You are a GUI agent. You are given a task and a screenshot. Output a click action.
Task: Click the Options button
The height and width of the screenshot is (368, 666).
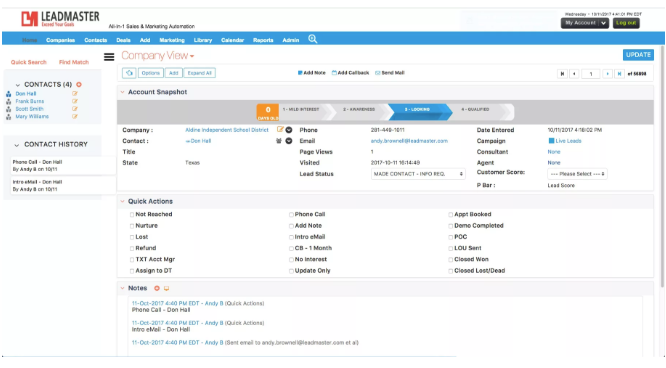tap(150, 73)
